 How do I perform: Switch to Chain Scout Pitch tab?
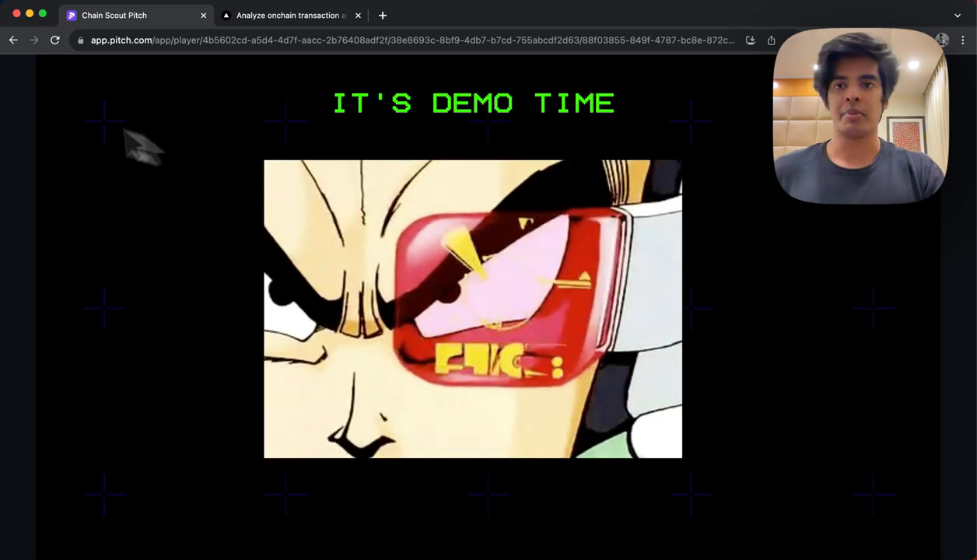[x=136, y=15]
